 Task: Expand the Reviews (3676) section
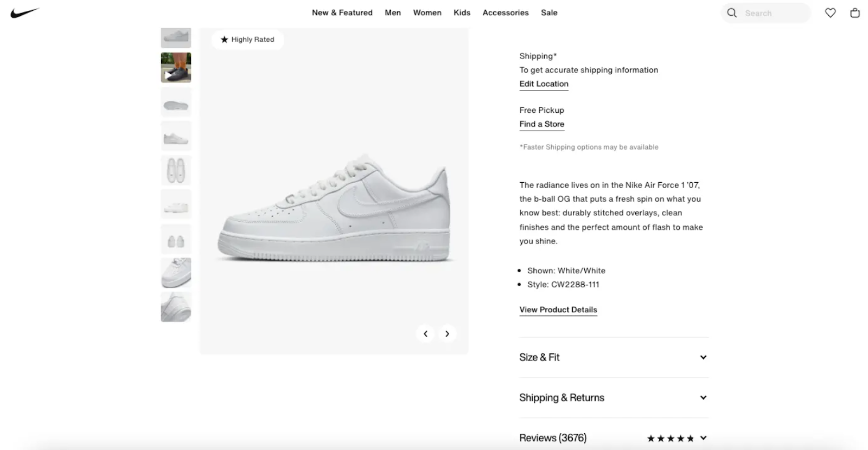click(553, 438)
